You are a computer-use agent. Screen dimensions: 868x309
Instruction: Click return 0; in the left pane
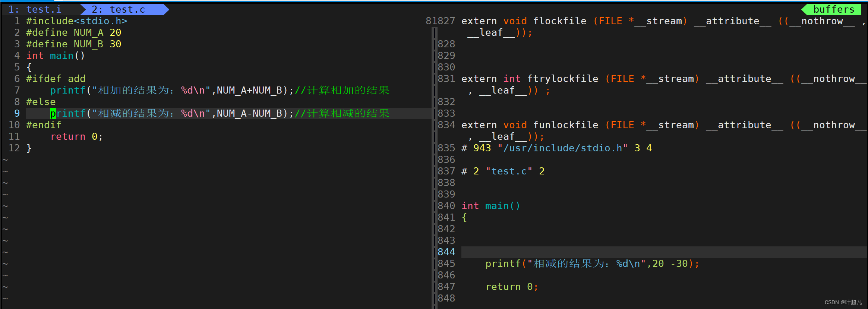[x=77, y=136]
